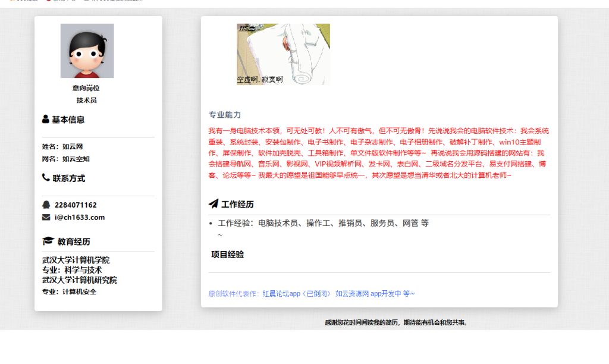Image resolution: width=609 pixels, height=364 pixels.
Task: Click the person icon beside 基本信息
Action: pyautogui.click(x=44, y=119)
